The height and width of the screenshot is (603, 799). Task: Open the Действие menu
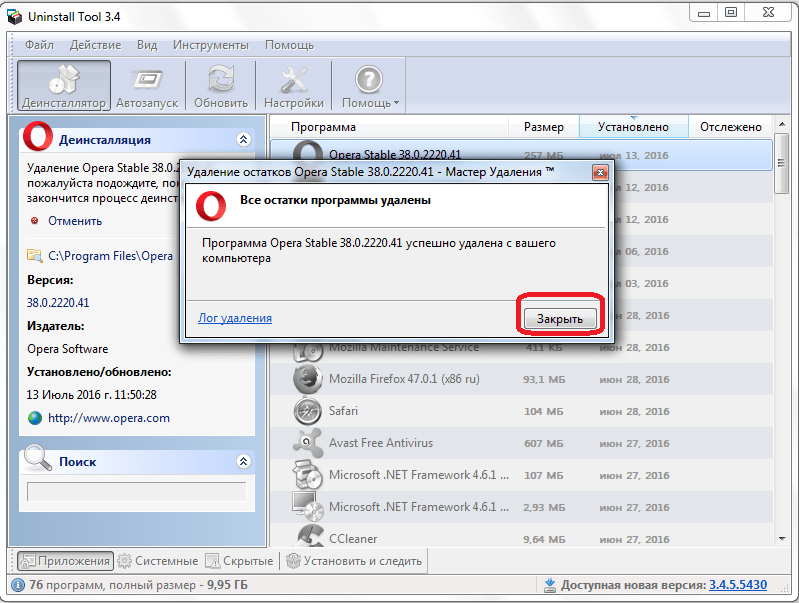(95, 45)
